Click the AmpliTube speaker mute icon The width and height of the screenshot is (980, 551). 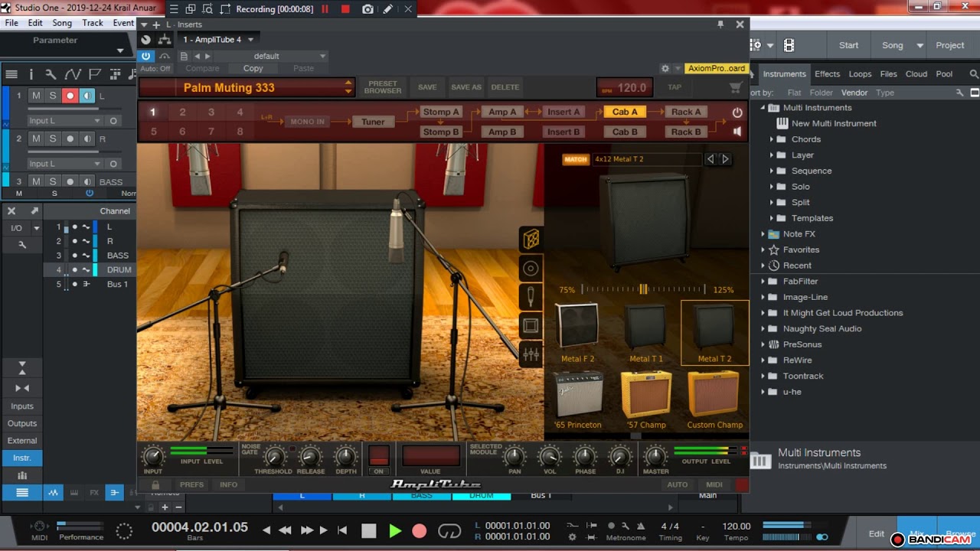[737, 132]
